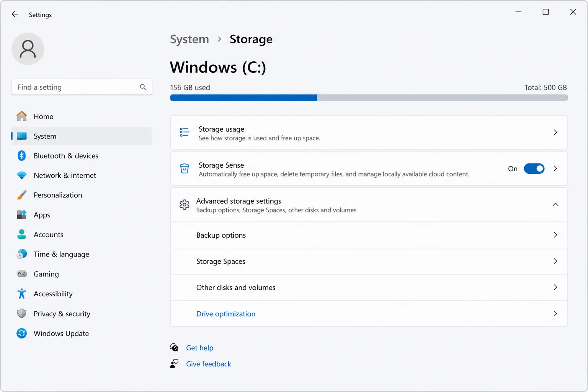Click the Personalization paintbrush icon
Viewport: 588px width, 392px height.
22,195
